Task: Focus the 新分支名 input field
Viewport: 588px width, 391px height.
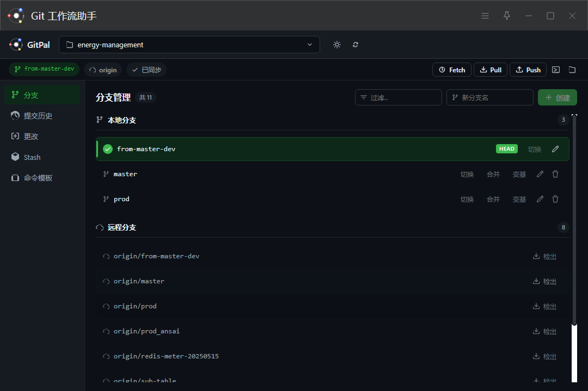Action: 490,97
